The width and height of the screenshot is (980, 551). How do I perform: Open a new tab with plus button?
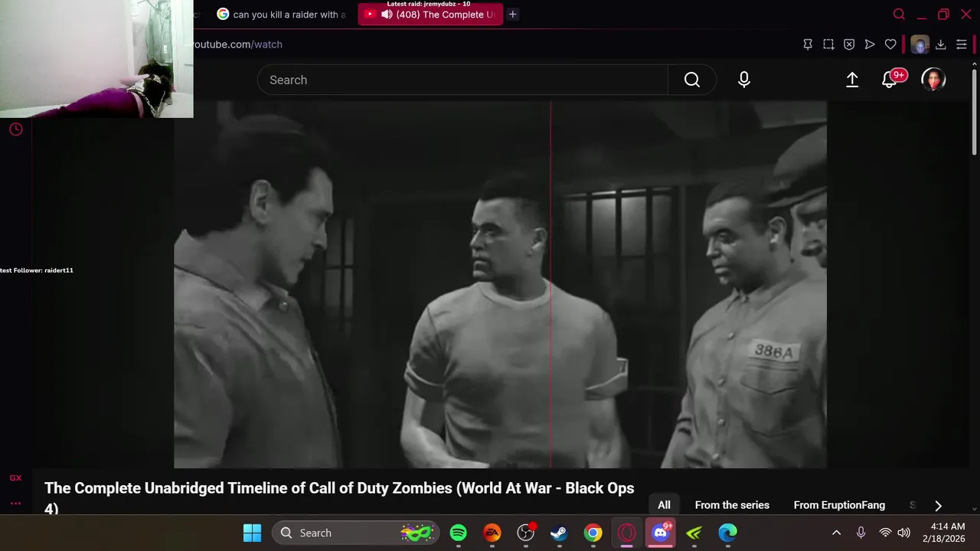512,15
